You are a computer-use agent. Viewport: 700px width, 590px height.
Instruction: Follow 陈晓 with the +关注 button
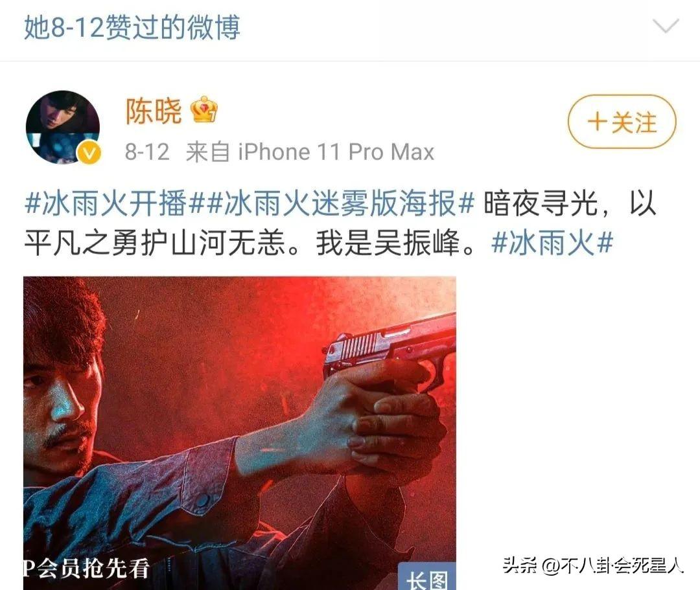click(622, 122)
